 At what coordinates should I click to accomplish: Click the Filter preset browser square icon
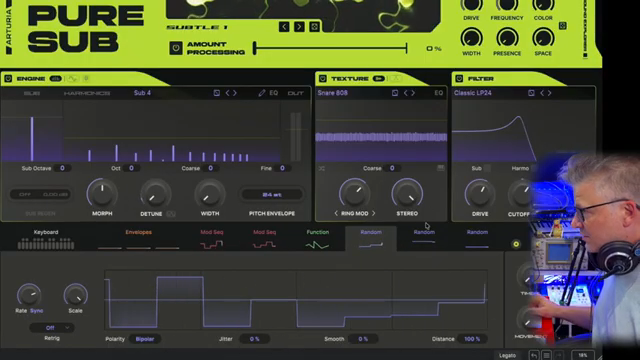(531, 93)
